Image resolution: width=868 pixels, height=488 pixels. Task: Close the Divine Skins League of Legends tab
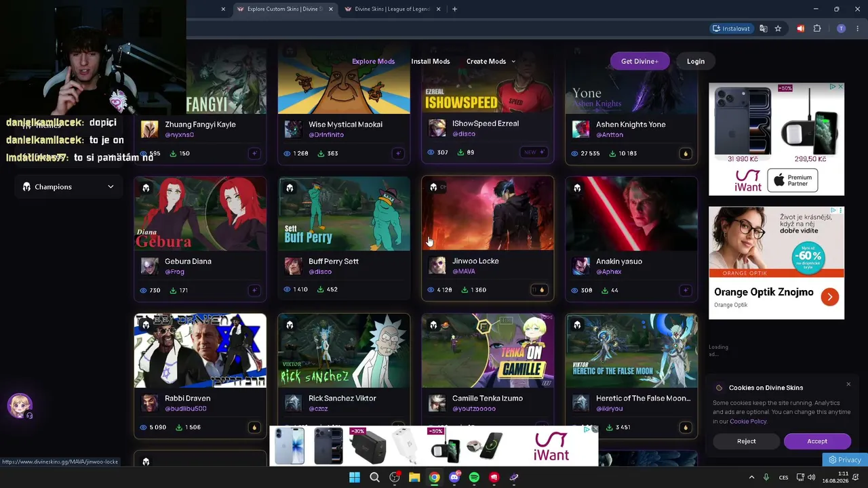point(438,9)
